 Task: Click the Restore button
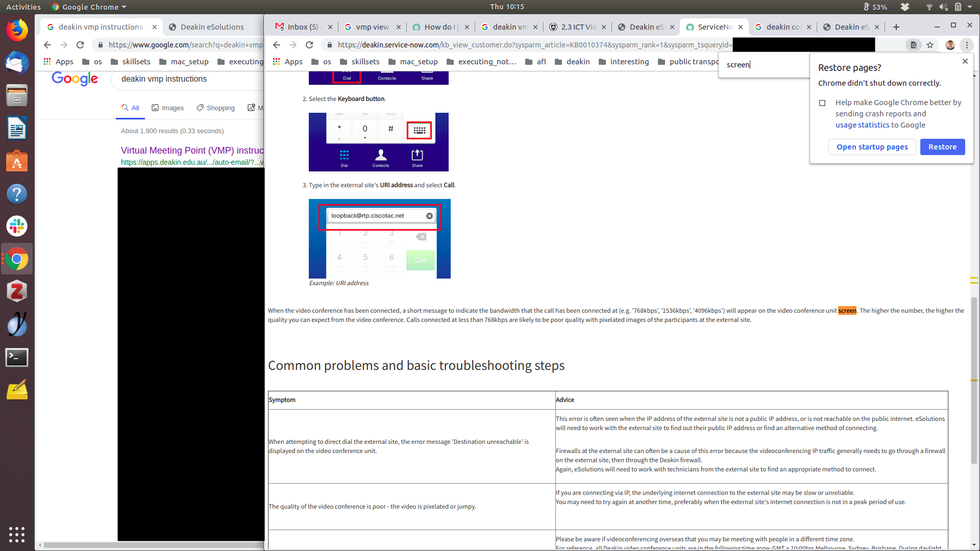click(x=942, y=147)
